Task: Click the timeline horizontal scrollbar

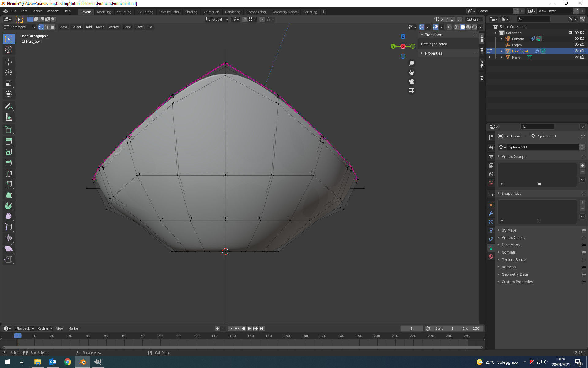Action: 242,347
